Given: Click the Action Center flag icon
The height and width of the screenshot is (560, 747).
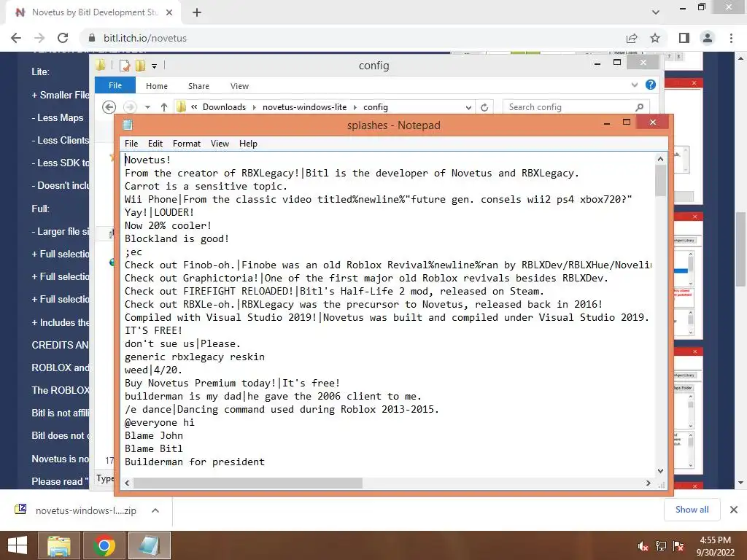Looking at the screenshot, I should tap(678, 546).
